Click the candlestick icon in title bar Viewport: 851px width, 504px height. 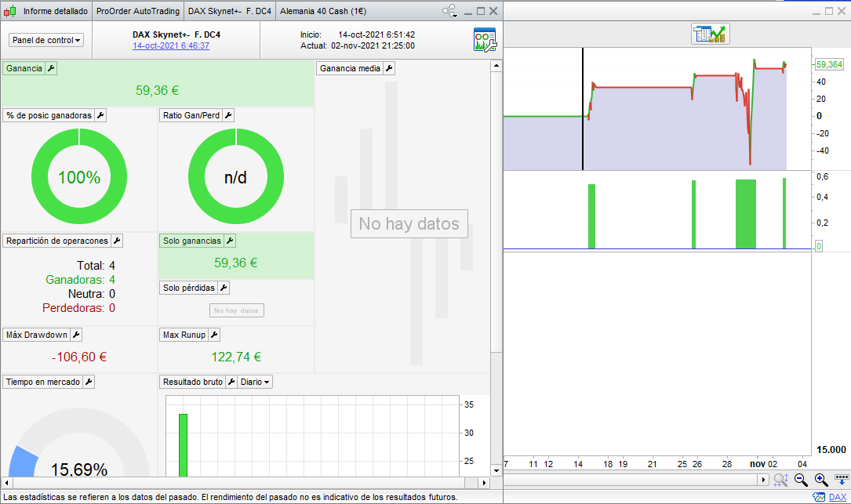(x=9, y=11)
